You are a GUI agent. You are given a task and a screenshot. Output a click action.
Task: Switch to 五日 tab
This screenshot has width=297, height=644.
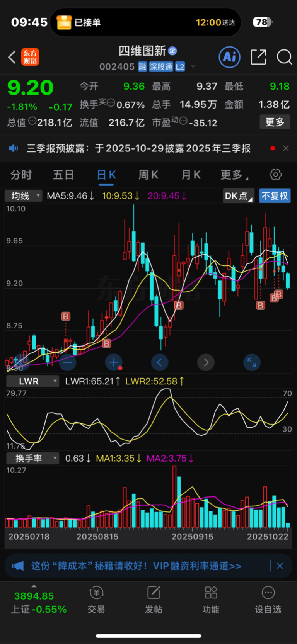63,175
